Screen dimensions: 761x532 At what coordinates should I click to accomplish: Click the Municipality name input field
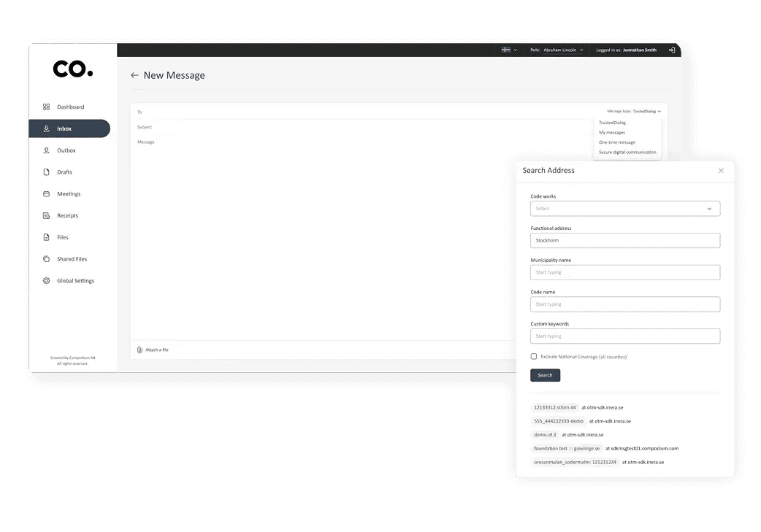click(625, 272)
